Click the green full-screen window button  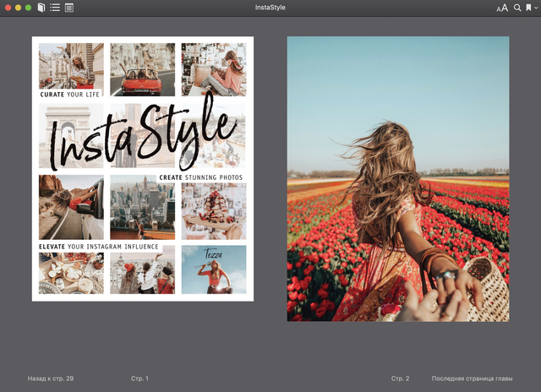tap(28, 8)
